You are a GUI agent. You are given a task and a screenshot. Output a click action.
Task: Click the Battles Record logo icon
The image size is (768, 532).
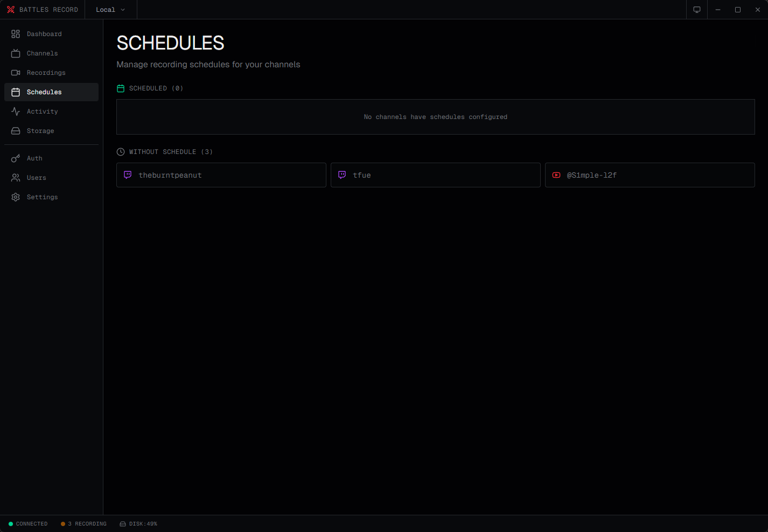(11, 9)
